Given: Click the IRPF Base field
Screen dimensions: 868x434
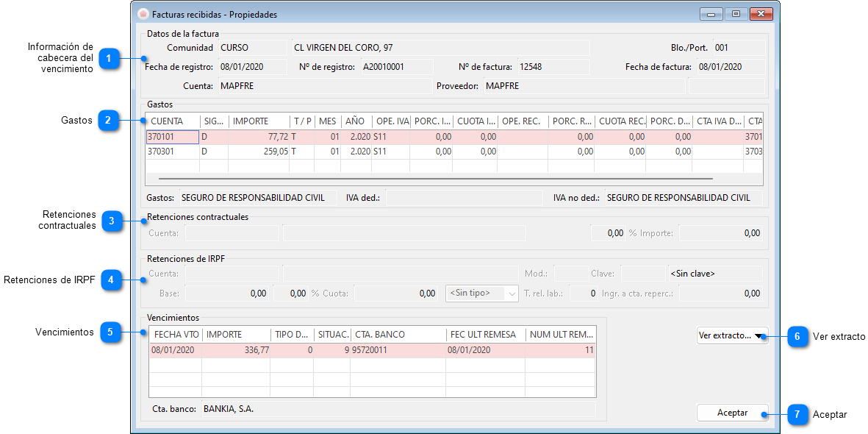Looking at the screenshot, I should [x=228, y=294].
